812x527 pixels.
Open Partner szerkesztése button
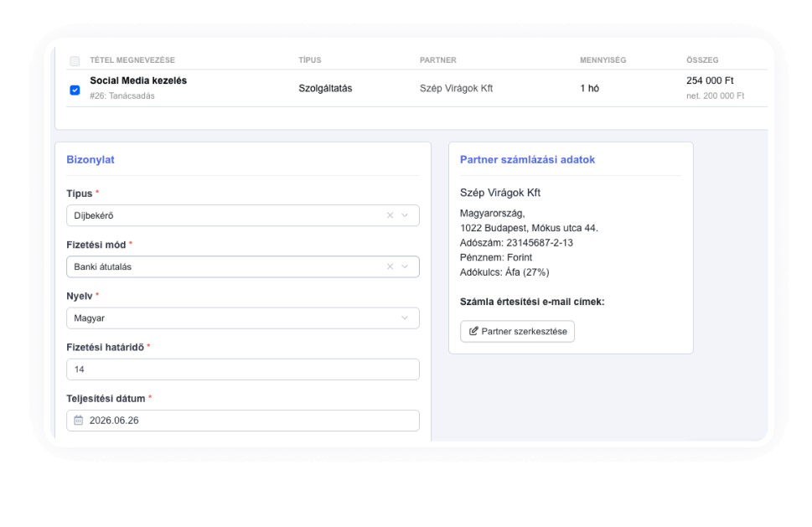click(x=517, y=331)
